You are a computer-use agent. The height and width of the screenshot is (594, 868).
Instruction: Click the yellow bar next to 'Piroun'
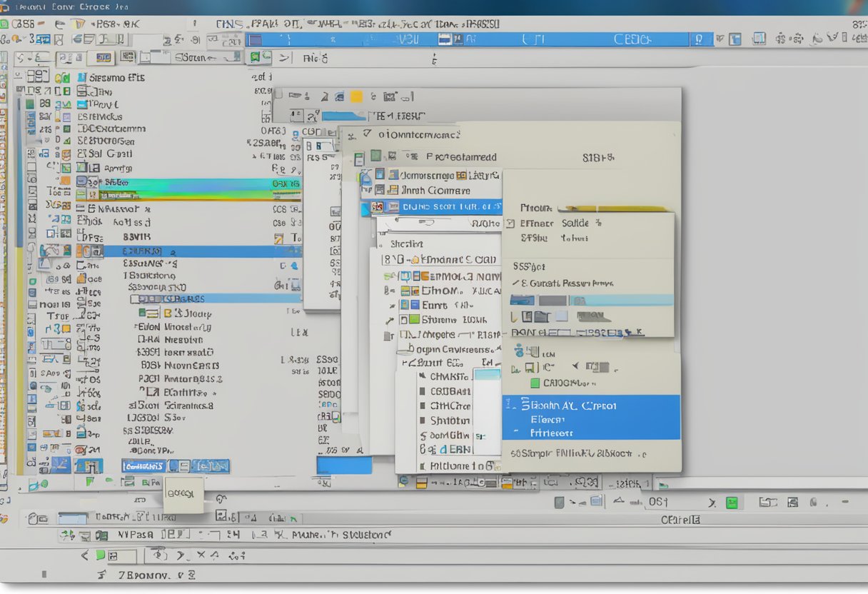click(x=612, y=208)
